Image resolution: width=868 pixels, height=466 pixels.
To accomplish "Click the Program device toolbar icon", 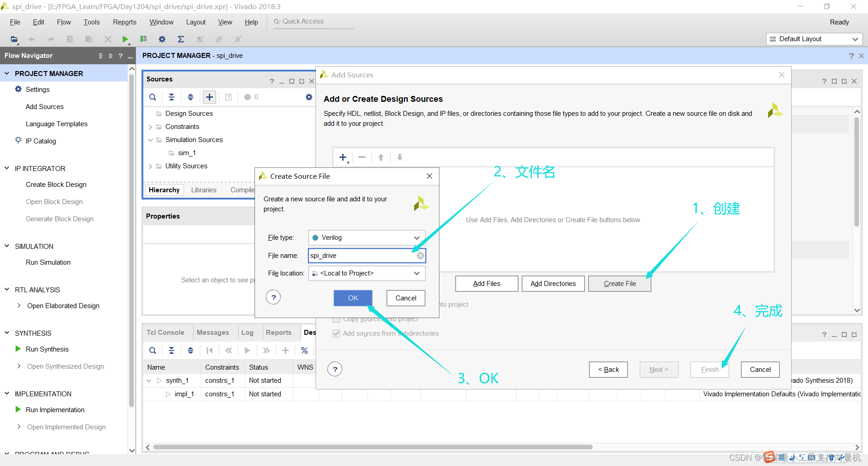I will [x=143, y=39].
